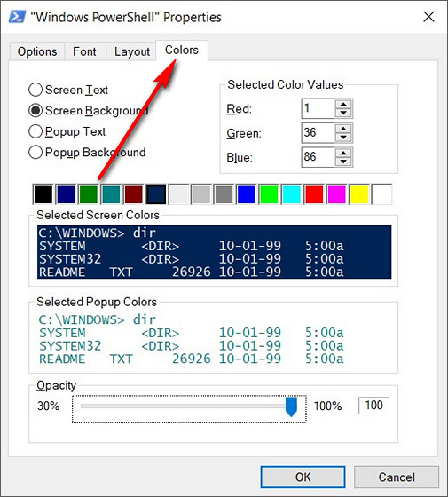Image resolution: width=448 pixels, height=497 pixels.
Task: Click the 100% opacity maximum label
Action: (x=327, y=406)
